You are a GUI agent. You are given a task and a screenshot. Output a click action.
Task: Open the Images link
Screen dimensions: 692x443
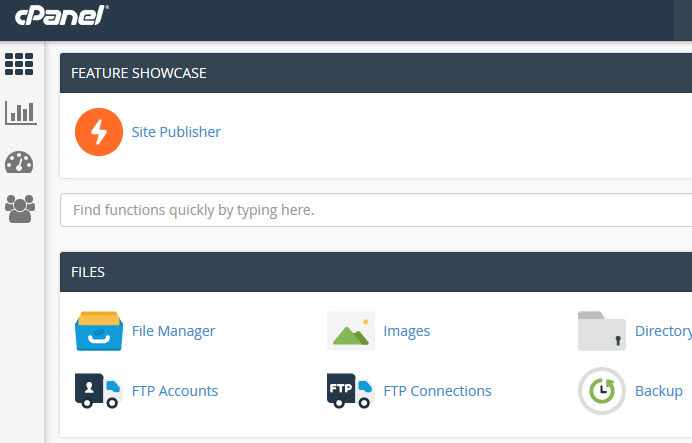point(406,331)
